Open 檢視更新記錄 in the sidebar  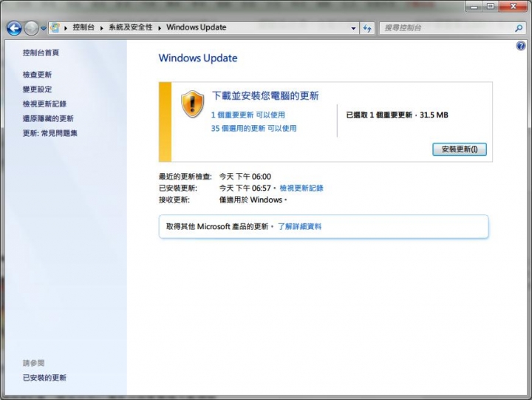click(x=44, y=104)
